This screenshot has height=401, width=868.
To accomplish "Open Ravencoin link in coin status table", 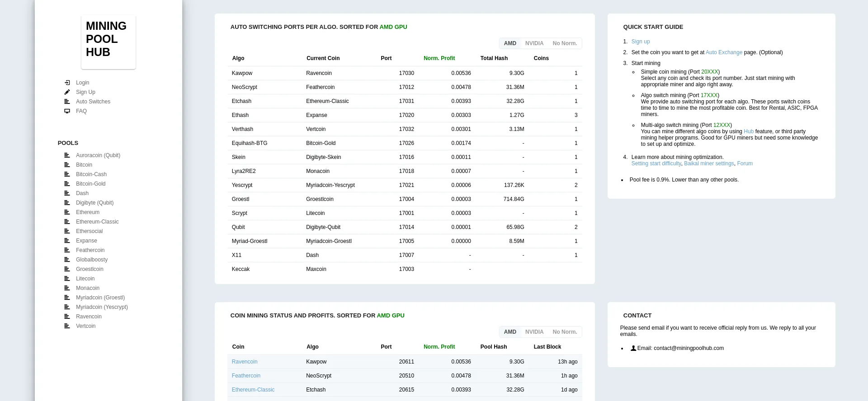I will coord(245,362).
